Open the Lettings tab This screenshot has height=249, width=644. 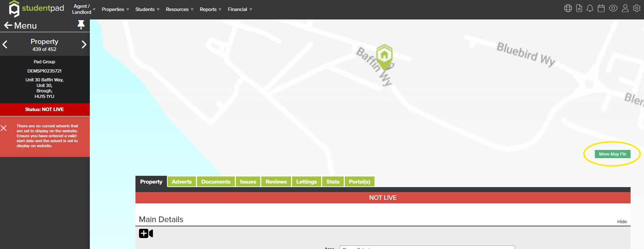(306, 182)
